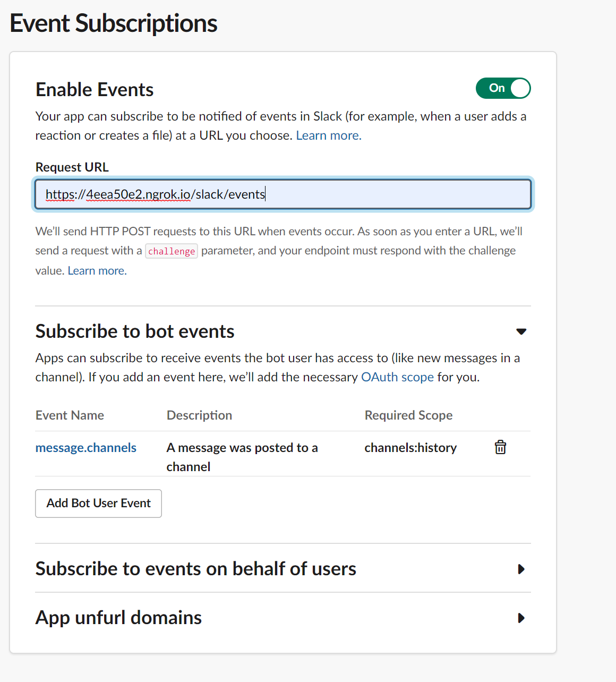Screen dimensions: 616x682
Task: Toggle the Enable Events switch off
Action: 503,88
